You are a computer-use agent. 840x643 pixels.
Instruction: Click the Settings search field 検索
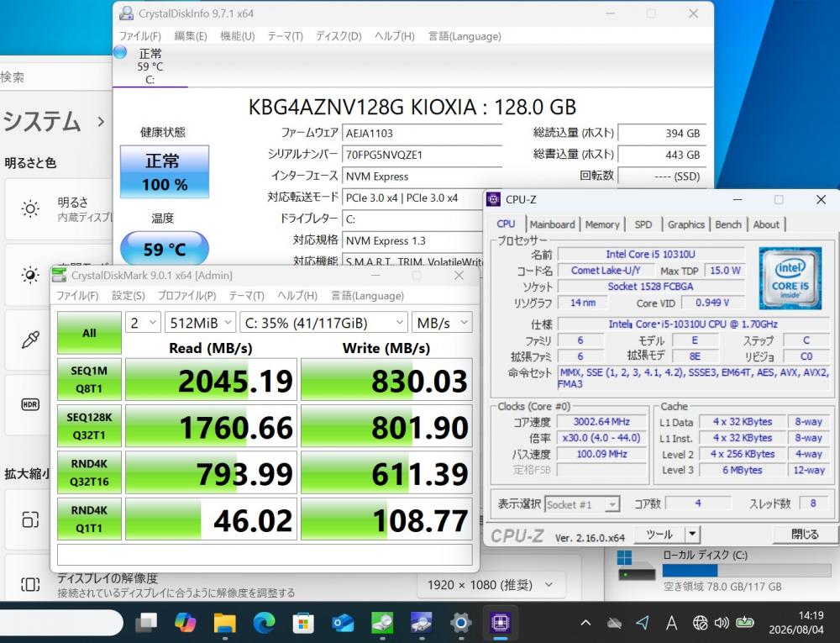click(x=54, y=77)
